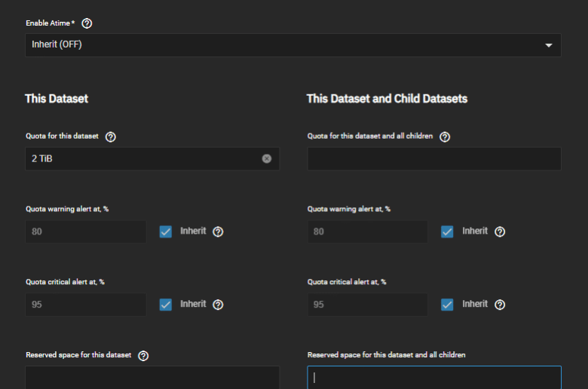Open help beside child datasets warning Inherit
Image resolution: width=588 pixels, height=389 pixels.
[x=500, y=232]
